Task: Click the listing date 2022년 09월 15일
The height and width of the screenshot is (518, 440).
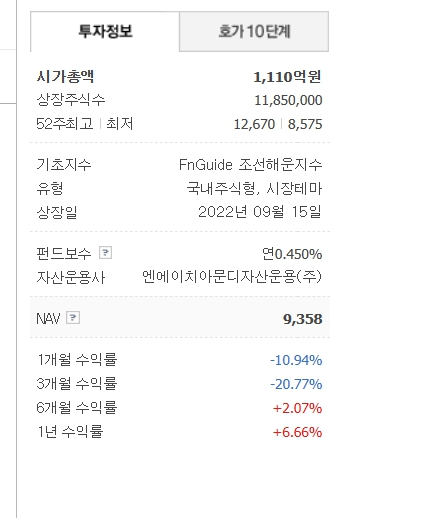Action: coord(260,212)
